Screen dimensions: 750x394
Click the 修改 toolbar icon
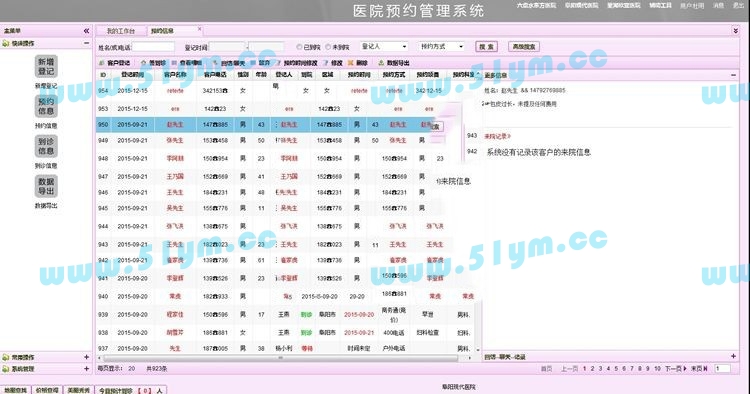(x=333, y=63)
